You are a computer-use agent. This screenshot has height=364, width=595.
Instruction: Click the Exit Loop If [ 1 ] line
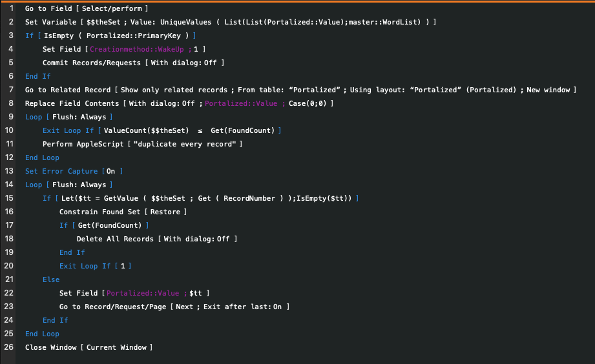[95, 266]
